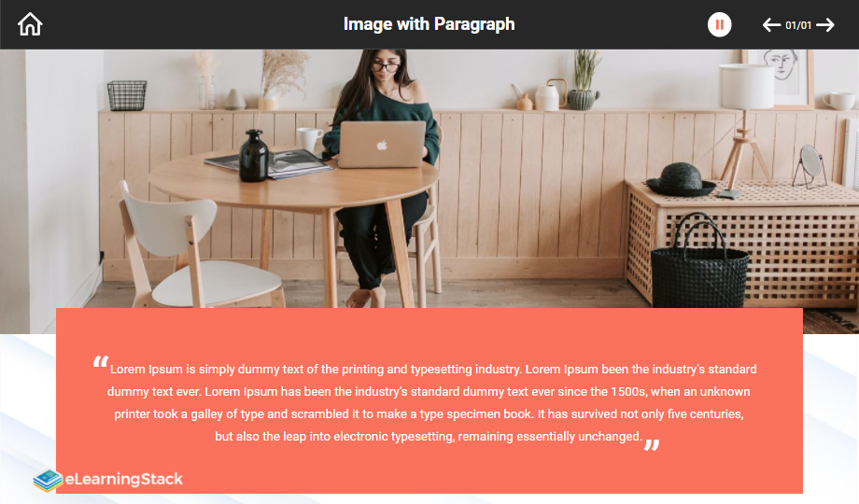Click the previous slide left arrow
The width and height of the screenshot is (859, 504).
[771, 24]
